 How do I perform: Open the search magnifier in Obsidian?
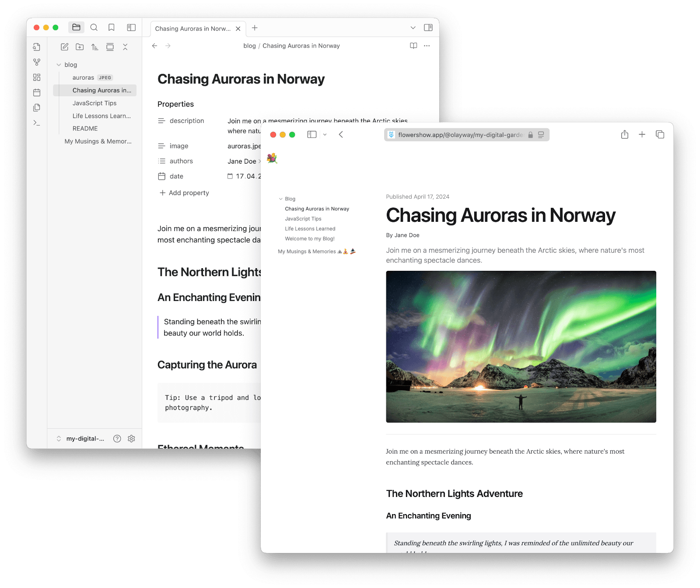(94, 28)
